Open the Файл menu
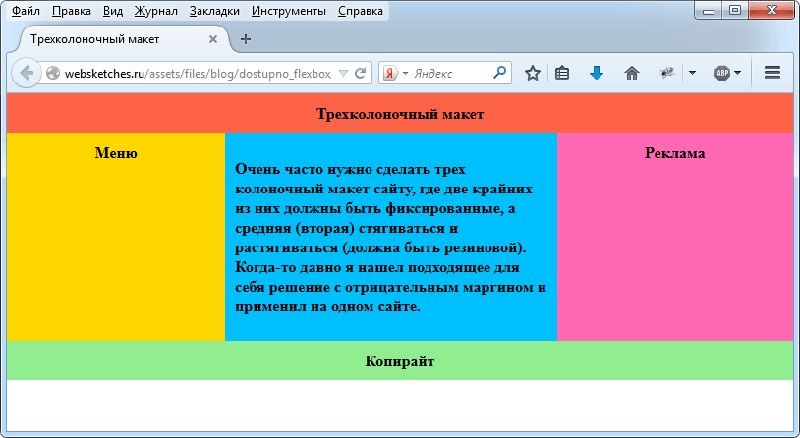 [26, 11]
